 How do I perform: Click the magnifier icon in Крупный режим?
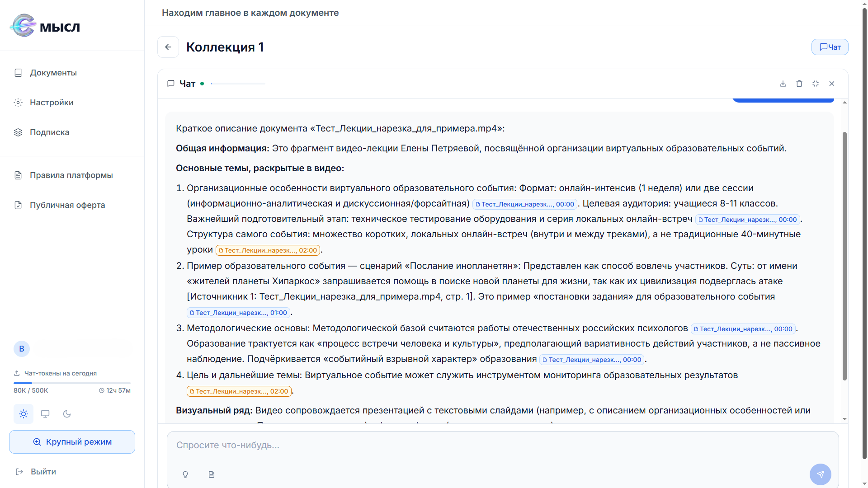pos(37,442)
